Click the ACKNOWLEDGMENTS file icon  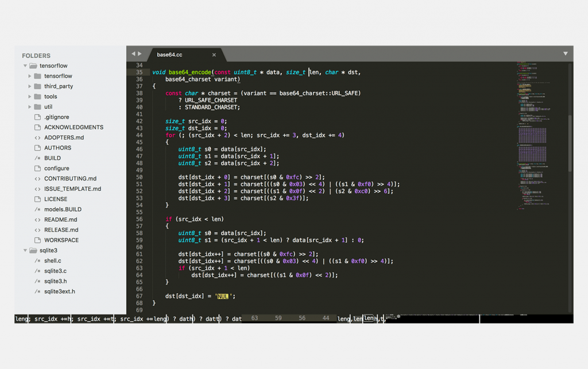pos(37,127)
